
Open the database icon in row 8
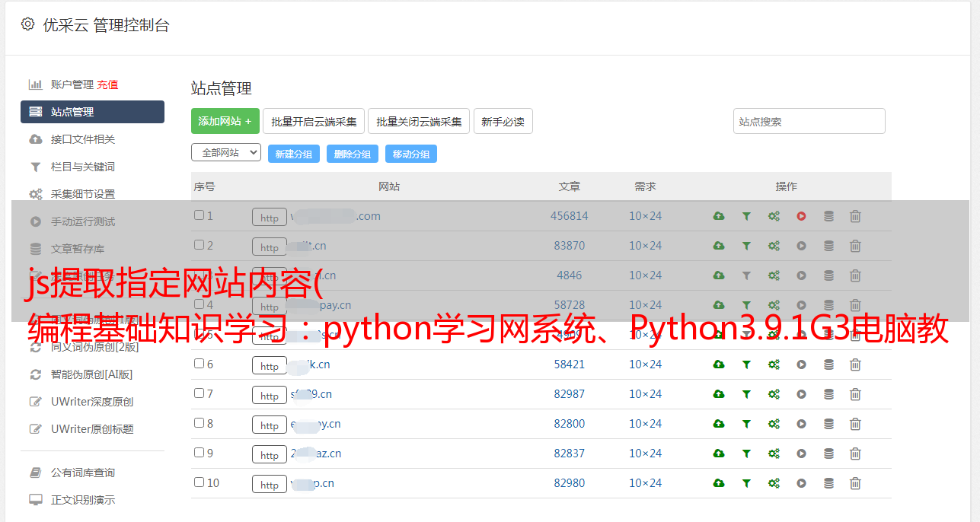[x=828, y=424]
